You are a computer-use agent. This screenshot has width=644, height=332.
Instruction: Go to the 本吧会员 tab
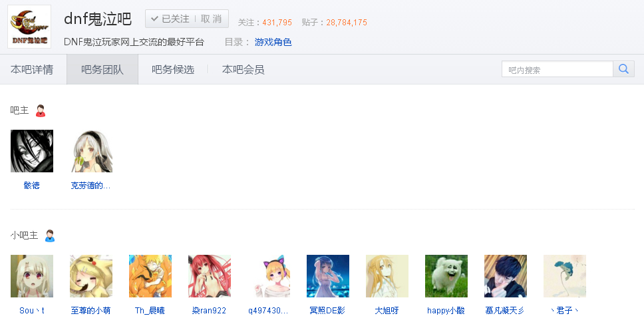pyautogui.click(x=243, y=69)
